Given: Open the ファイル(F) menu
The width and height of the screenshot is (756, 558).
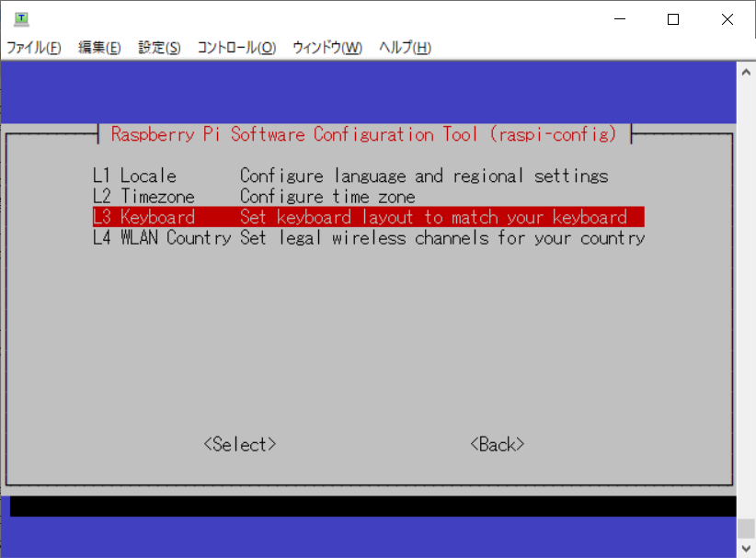Looking at the screenshot, I should coord(34,48).
